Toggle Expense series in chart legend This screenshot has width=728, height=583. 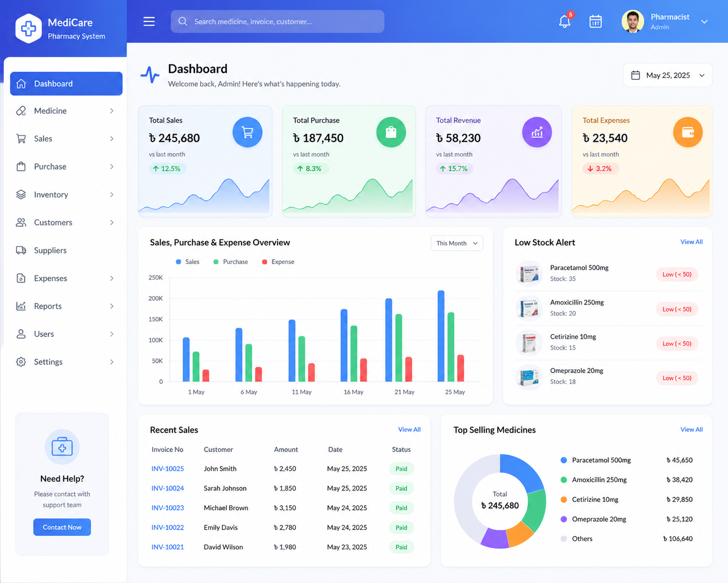pyautogui.click(x=278, y=262)
